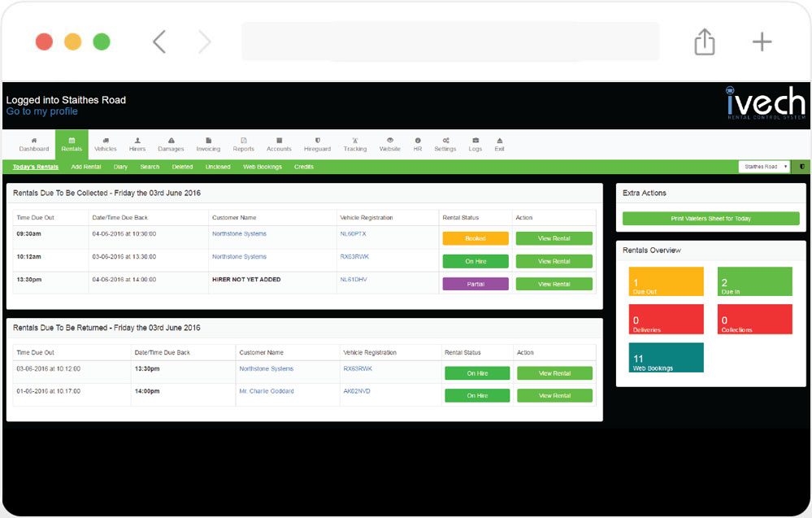
Task: View rental for vehicle NL60PTX
Action: coord(554,239)
